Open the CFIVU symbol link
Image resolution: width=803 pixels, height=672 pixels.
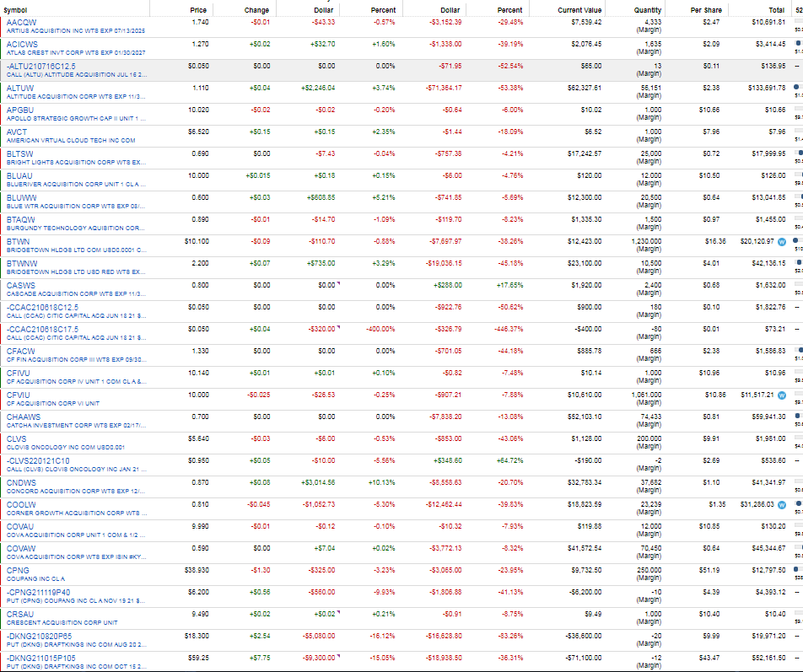[18, 374]
